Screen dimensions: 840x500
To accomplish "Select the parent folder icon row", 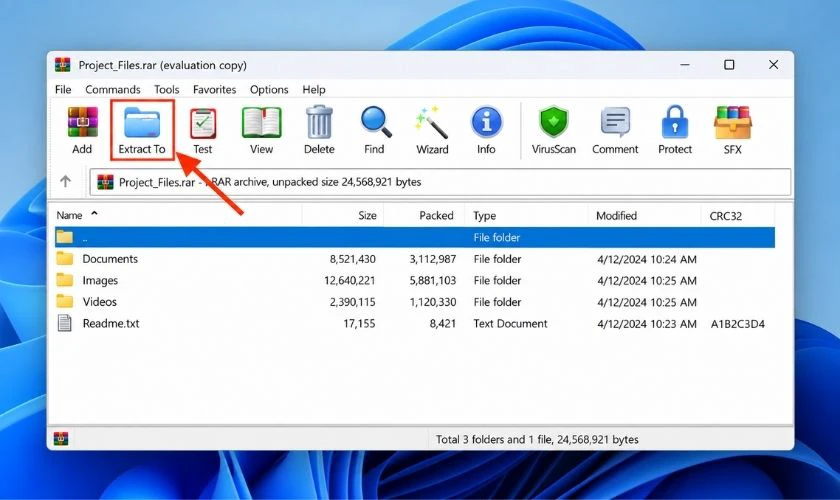I will tap(415, 237).
